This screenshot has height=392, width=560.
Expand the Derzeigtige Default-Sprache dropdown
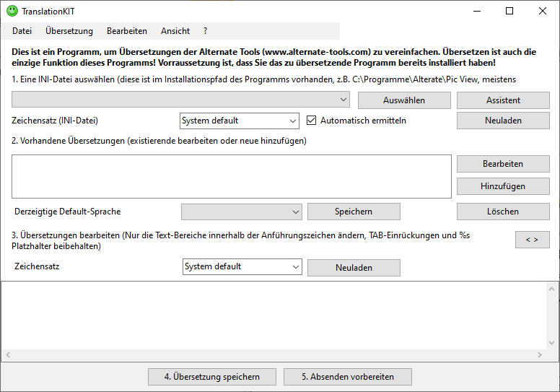[x=242, y=212]
